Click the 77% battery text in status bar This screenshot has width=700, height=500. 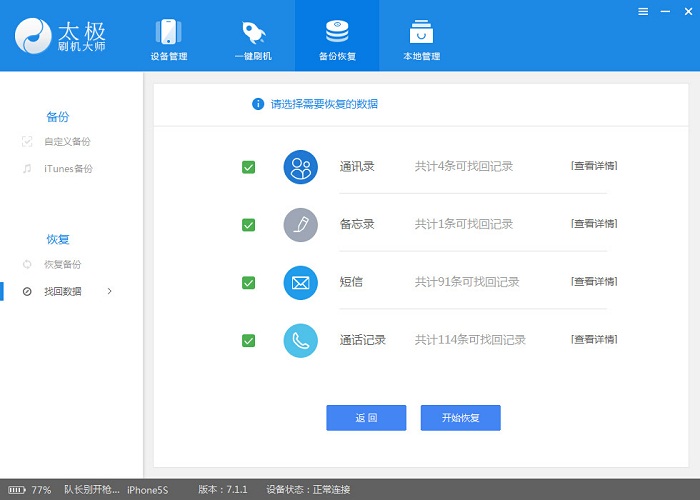41,490
